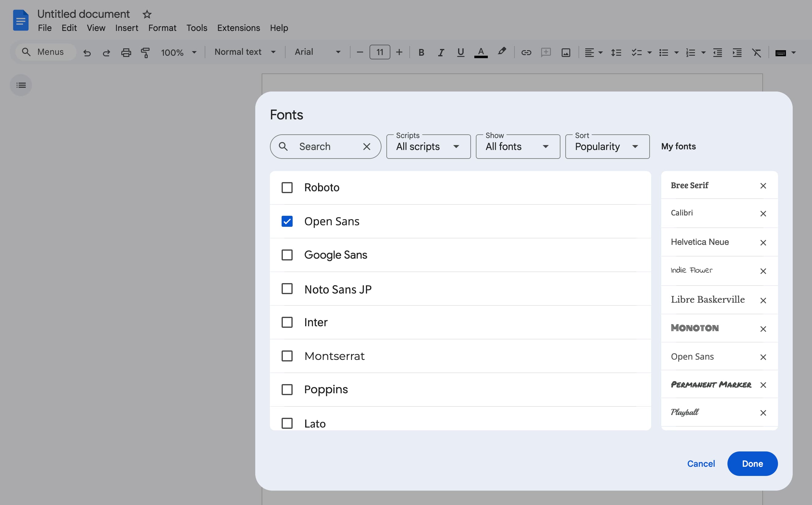
Task: Add a comment with the comment icon
Action: 545,52
